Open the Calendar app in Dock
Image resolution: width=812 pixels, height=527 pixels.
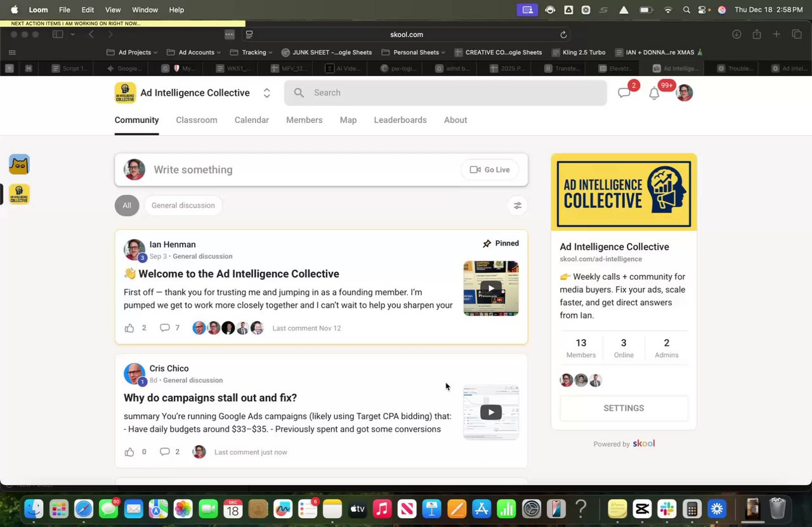(x=233, y=509)
